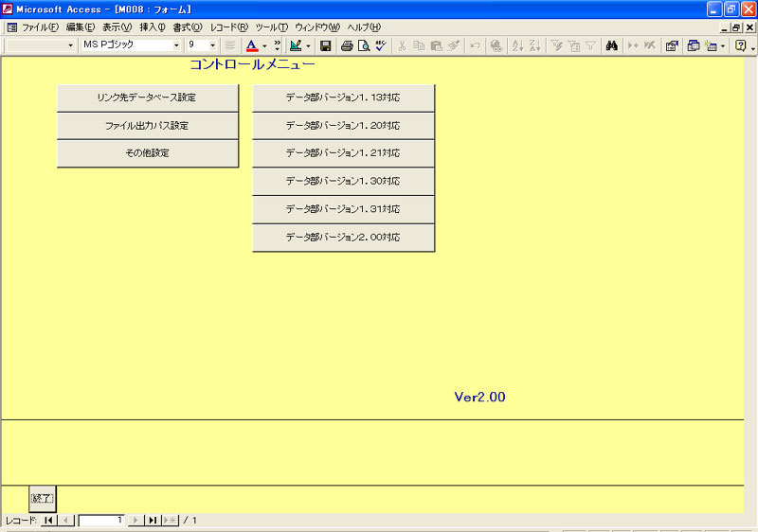Click the record number input field
The width and height of the screenshot is (758, 532).
(x=101, y=521)
